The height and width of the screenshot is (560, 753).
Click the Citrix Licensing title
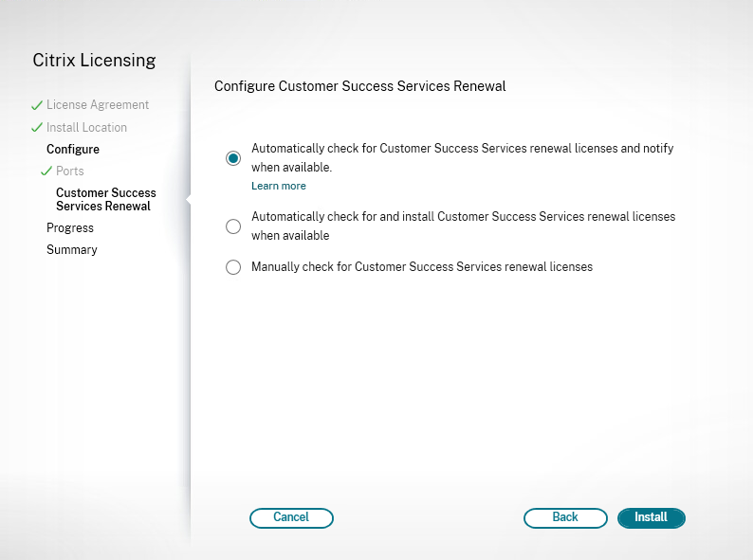pyautogui.click(x=94, y=61)
